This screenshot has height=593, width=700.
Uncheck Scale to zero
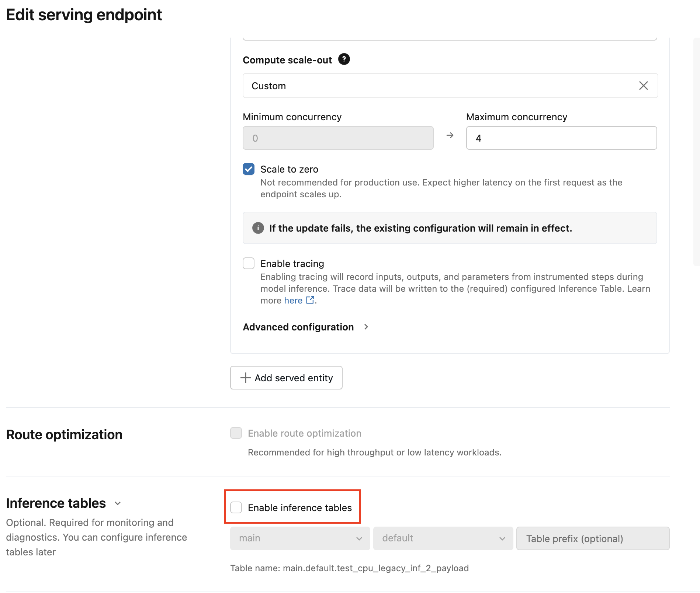(249, 169)
